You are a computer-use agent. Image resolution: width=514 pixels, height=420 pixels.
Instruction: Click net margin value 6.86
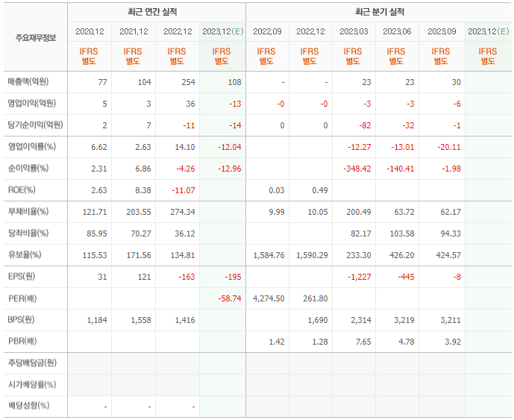(x=143, y=169)
